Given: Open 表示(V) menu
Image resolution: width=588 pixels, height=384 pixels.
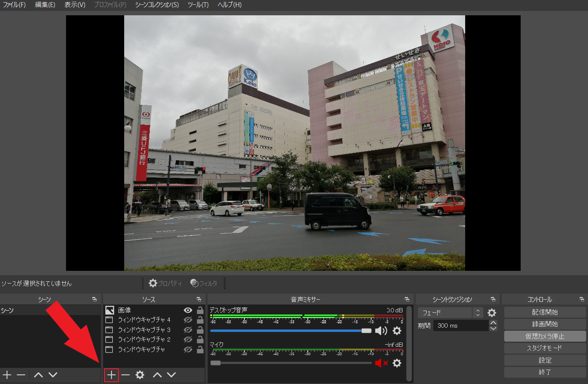Looking at the screenshot, I should point(75,5).
